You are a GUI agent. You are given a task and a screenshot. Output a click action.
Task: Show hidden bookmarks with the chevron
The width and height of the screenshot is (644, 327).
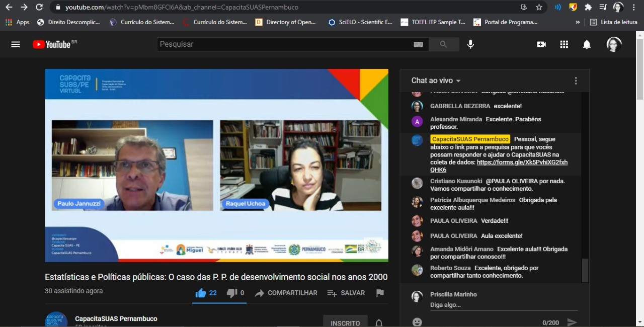click(x=578, y=22)
